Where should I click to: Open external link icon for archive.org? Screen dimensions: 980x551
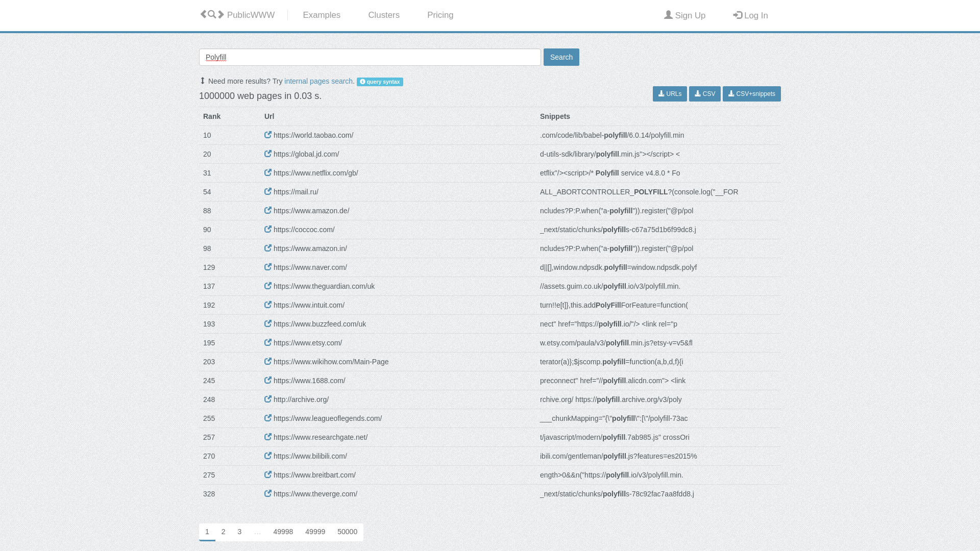click(268, 399)
